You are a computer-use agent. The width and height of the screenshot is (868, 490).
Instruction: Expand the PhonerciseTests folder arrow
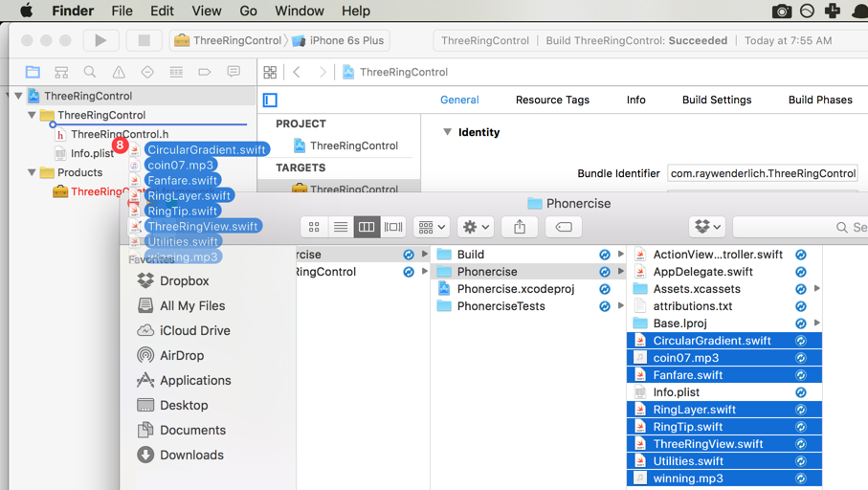(620, 305)
